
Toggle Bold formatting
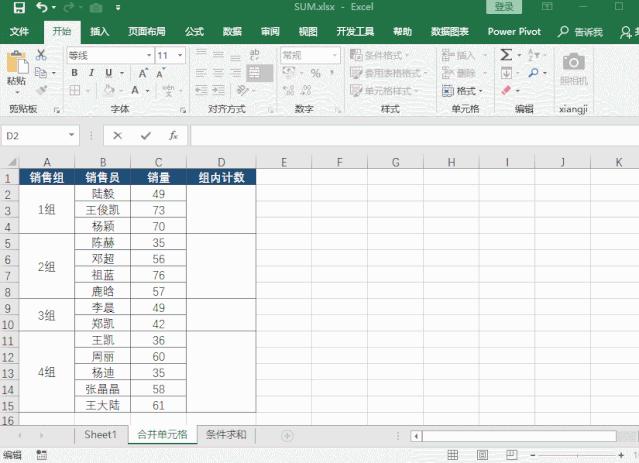point(74,73)
